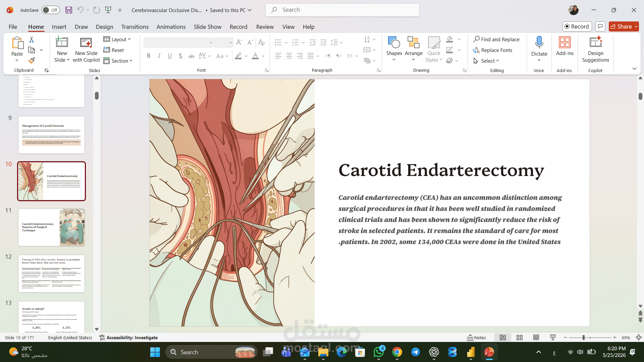The image size is (644, 362).
Task: Click the font color red A
Action: (255, 56)
